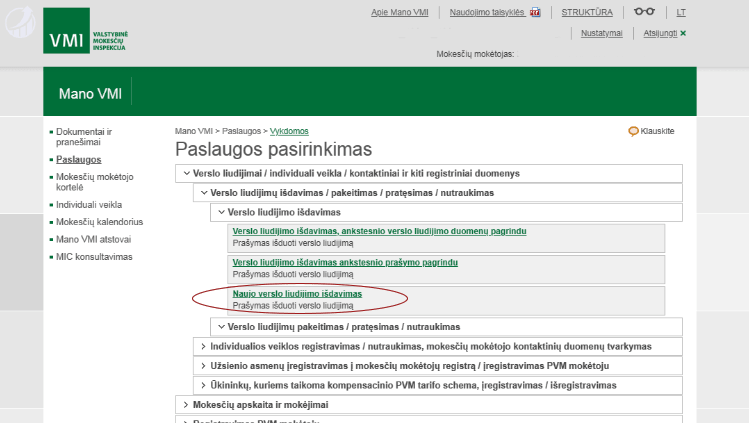Click Paslaugos pasirinkimas page heading
Image resolution: width=749 pixels, height=423 pixels.
[x=273, y=149]
